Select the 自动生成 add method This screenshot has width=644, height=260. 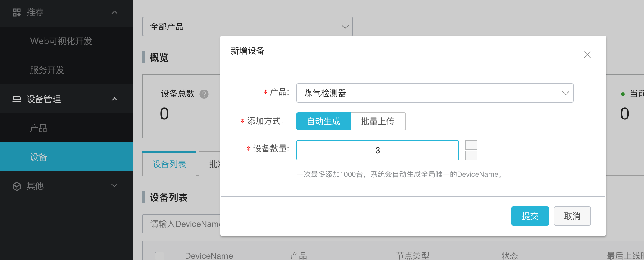(x=324, y=121)
